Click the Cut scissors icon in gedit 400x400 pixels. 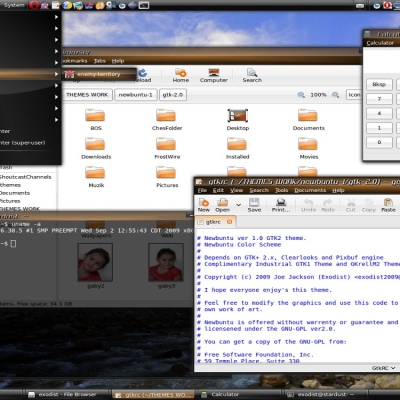[351, 205]
